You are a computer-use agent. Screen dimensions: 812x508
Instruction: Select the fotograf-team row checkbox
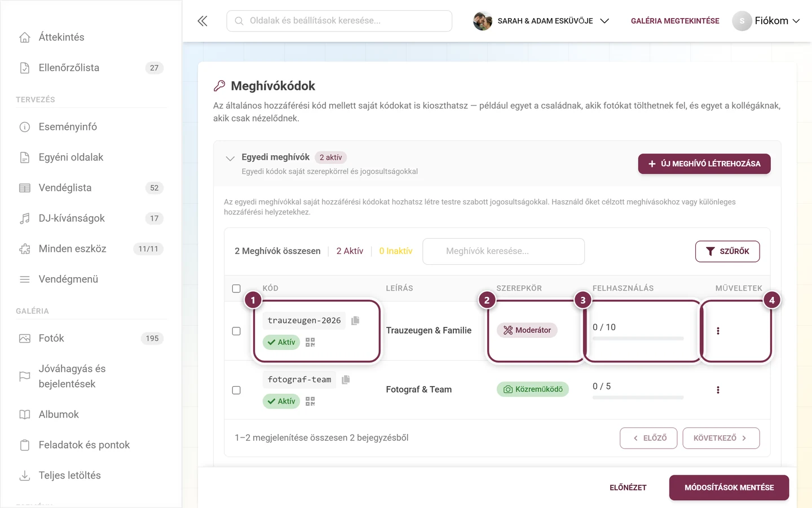tap(236, 391)
